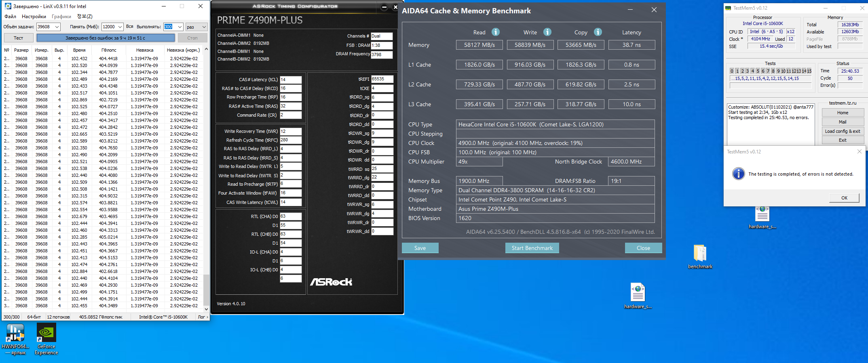
Task: Click the Home button in TestMem5
Action: pyautogui.click(x=843, y=113)
